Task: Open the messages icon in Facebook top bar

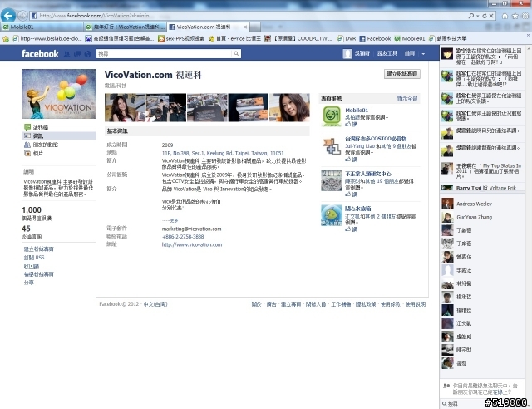Action: pos(77,54)
